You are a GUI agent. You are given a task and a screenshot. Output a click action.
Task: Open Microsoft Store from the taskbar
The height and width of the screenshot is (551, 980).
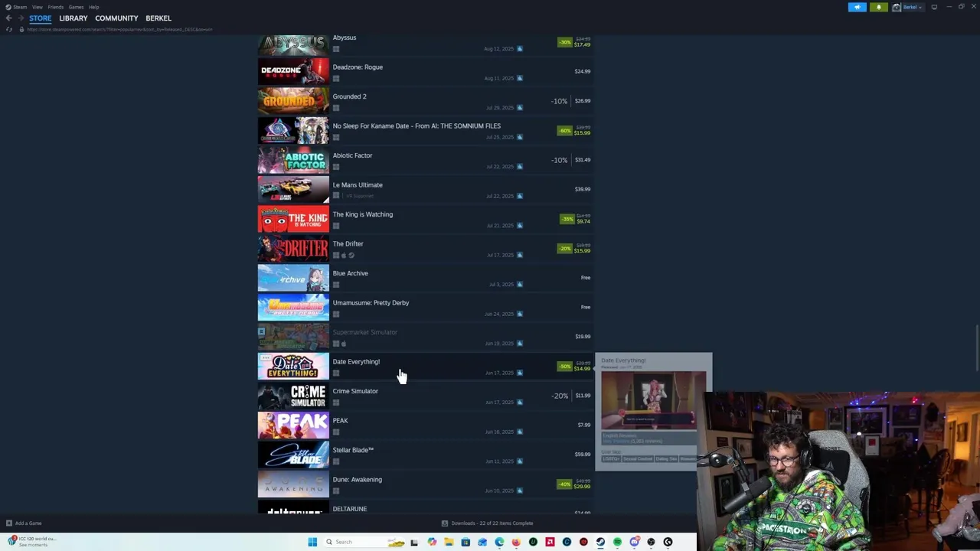tap(465, 542)
